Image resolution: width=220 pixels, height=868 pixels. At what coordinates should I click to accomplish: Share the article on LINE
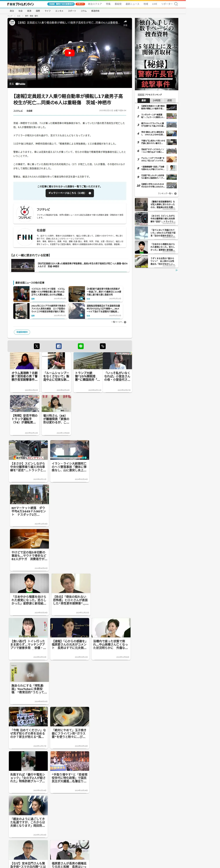(81, 346)
